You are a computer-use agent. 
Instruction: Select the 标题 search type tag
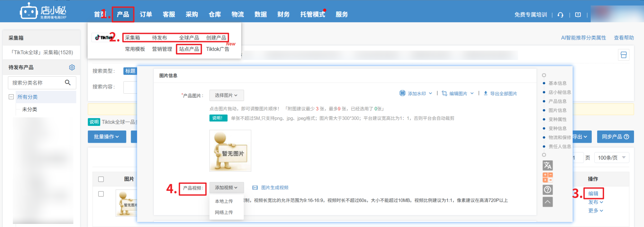(x=130, y=71)
